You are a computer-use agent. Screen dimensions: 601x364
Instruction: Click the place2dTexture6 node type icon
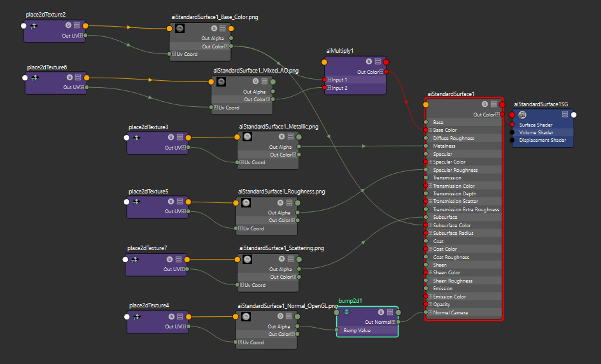pos(35,78)
